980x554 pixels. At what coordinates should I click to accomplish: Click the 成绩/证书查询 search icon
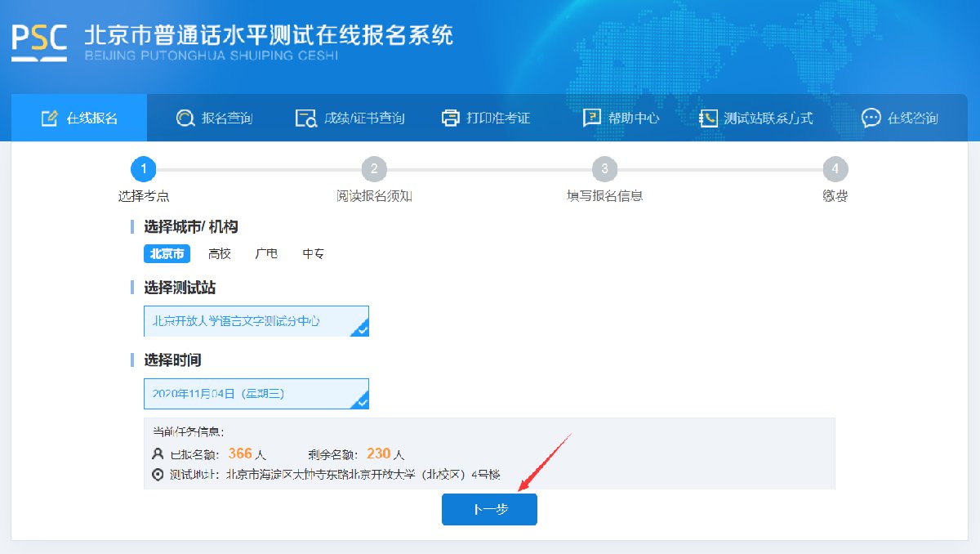pyautogui.click(x=305, y=118)
